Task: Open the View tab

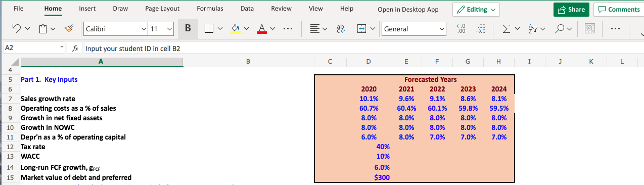Action: pos(316,9)
